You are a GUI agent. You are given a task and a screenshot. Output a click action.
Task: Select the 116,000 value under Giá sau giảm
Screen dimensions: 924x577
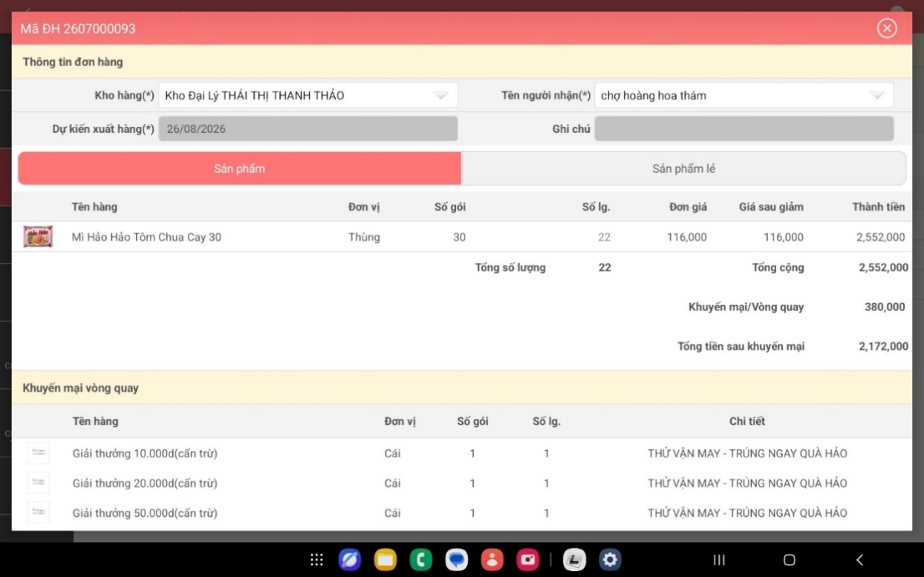pyautogui.click(x=784, y=237)
